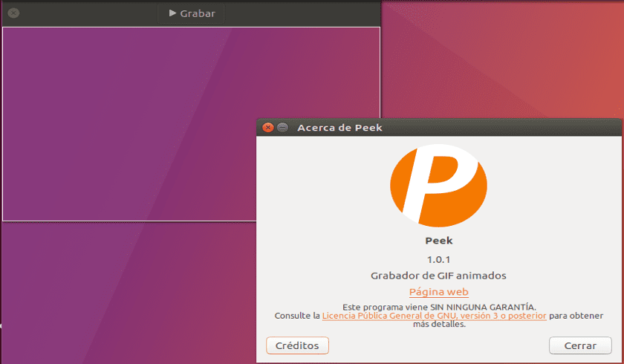624x364 pixels.
Task: Click the 'Acerca de Peek' title text
Action: tap(340, 128)
